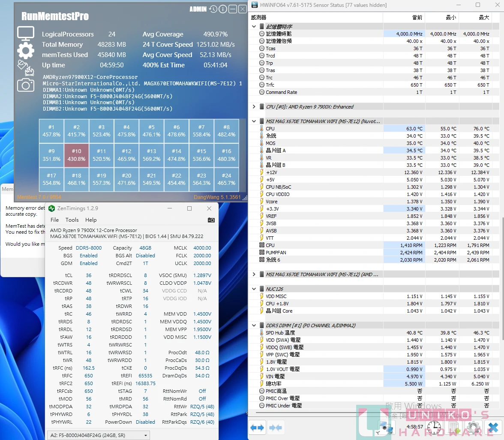Click the CPU temperature thermometer icon
Viewport: 504px width, 440px height.
click(x=261, y=129)
